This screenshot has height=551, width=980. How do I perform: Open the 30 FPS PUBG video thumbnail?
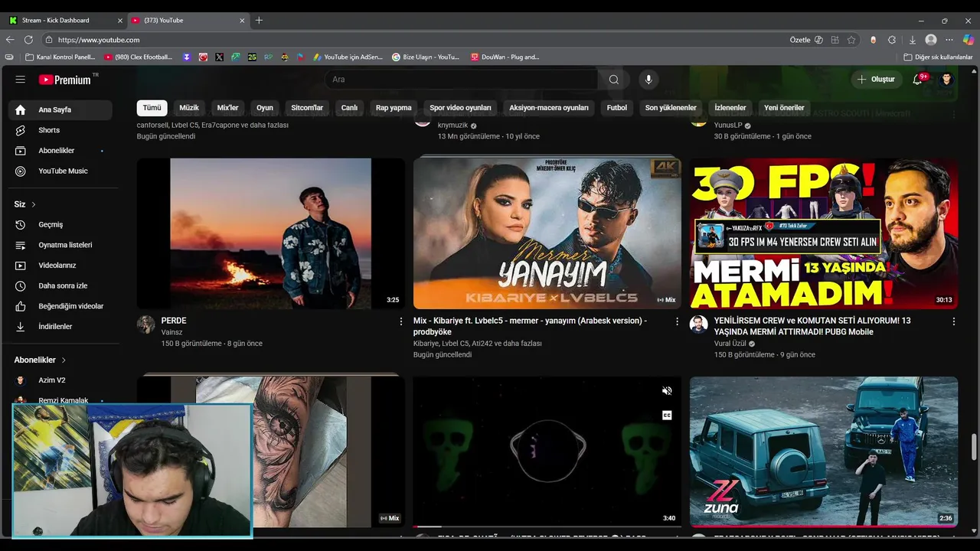click(824, 233)
